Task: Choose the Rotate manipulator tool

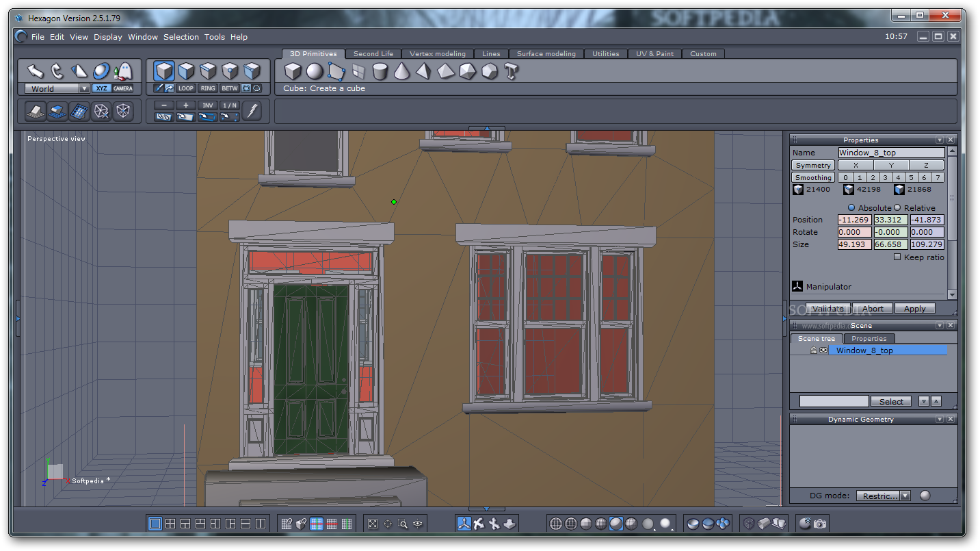Action: click(58, 71)
